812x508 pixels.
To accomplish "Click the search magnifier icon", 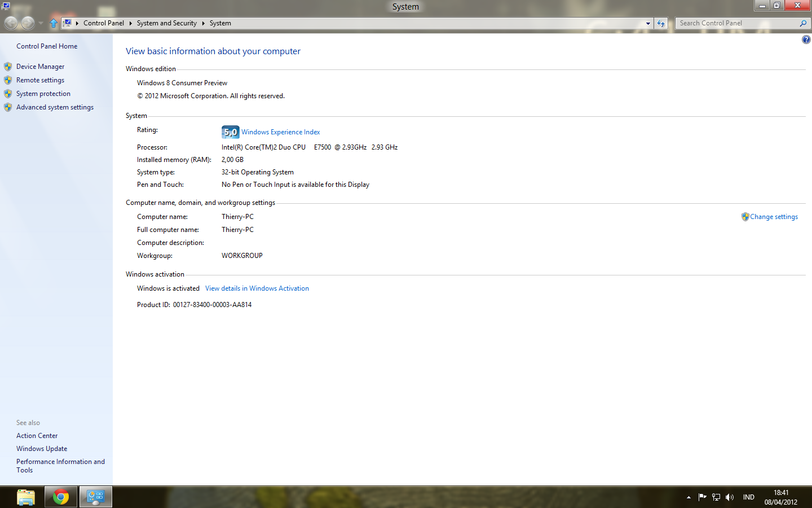I will click(x=803, y=23).
